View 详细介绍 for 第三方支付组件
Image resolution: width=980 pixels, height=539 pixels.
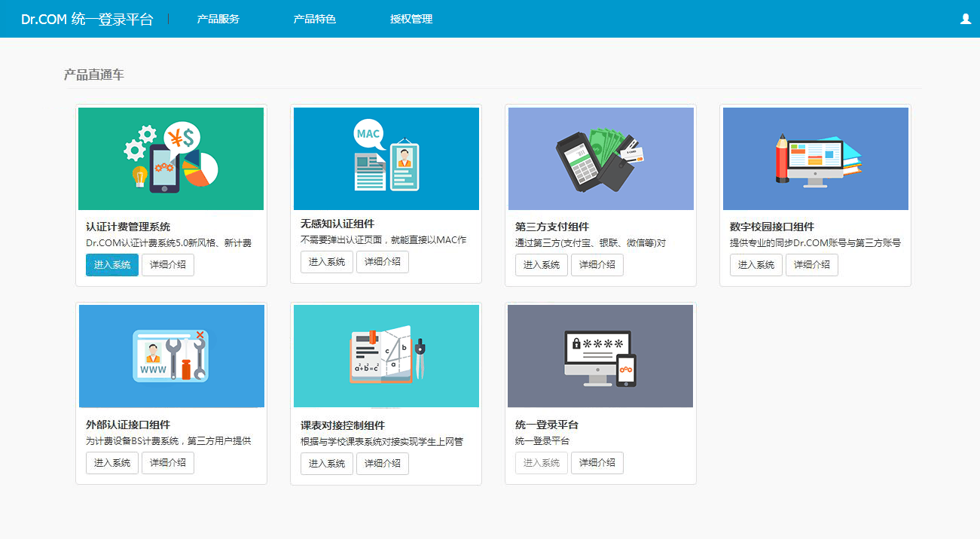597,265
